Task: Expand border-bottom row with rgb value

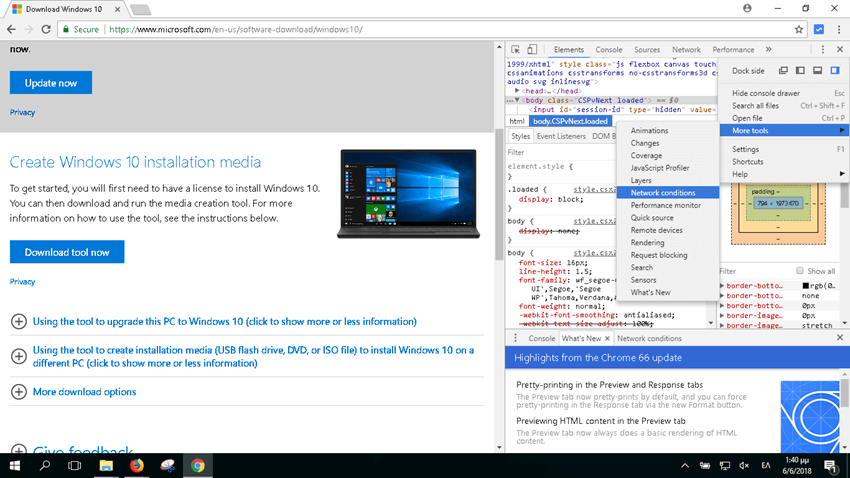Action: coord(722,286)
